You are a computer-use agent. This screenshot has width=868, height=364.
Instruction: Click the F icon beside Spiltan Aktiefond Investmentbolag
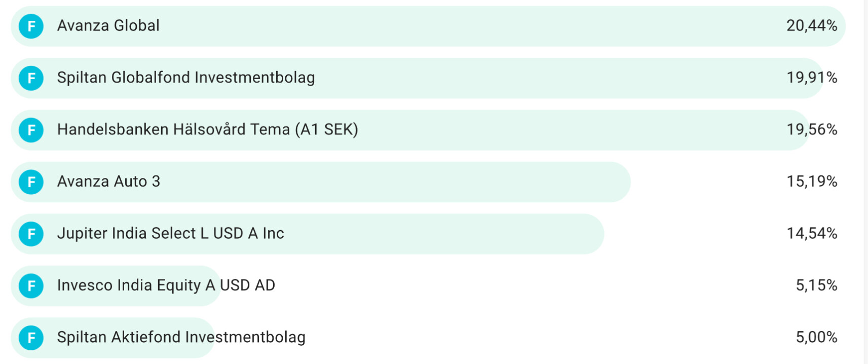31,338
